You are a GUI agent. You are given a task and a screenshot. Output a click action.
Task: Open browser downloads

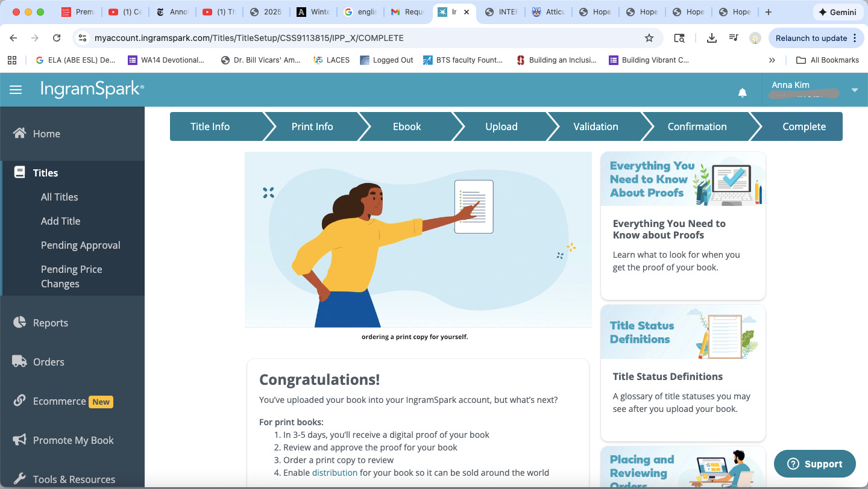click(x=712, y=38)
